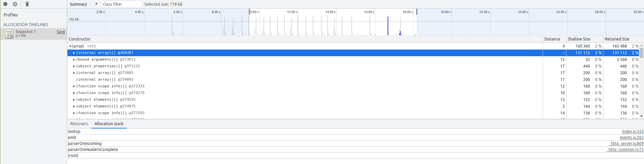Click the tall blue allocation bar in timeline
644x164 pixels.
[x=388, y=26]
